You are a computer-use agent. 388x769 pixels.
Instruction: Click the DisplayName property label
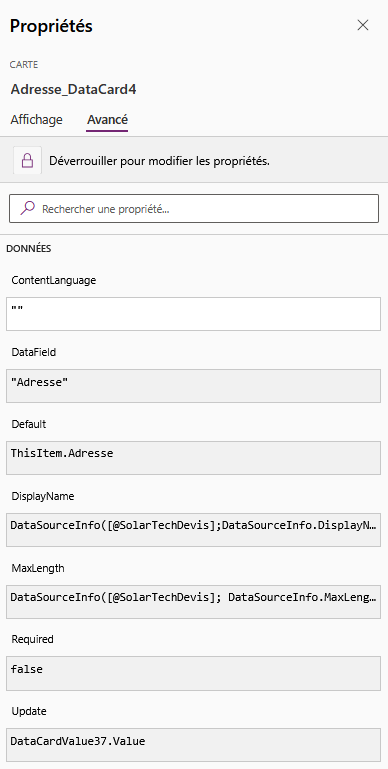(43, 496)
